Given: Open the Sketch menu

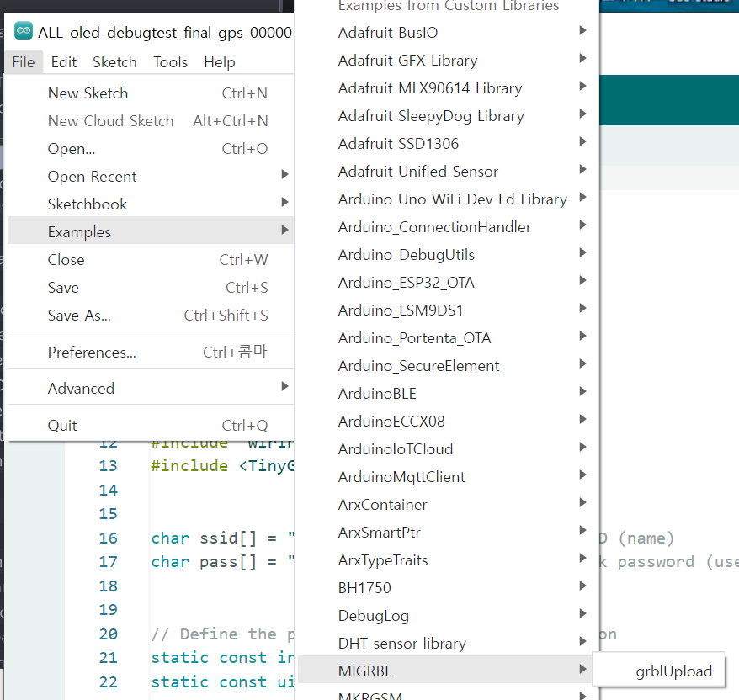Looking at the screenshot, I should click(114, 62).
